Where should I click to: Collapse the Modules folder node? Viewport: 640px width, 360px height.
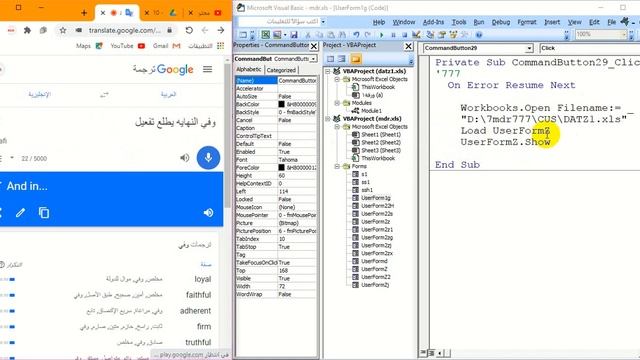tap(337, 103)
